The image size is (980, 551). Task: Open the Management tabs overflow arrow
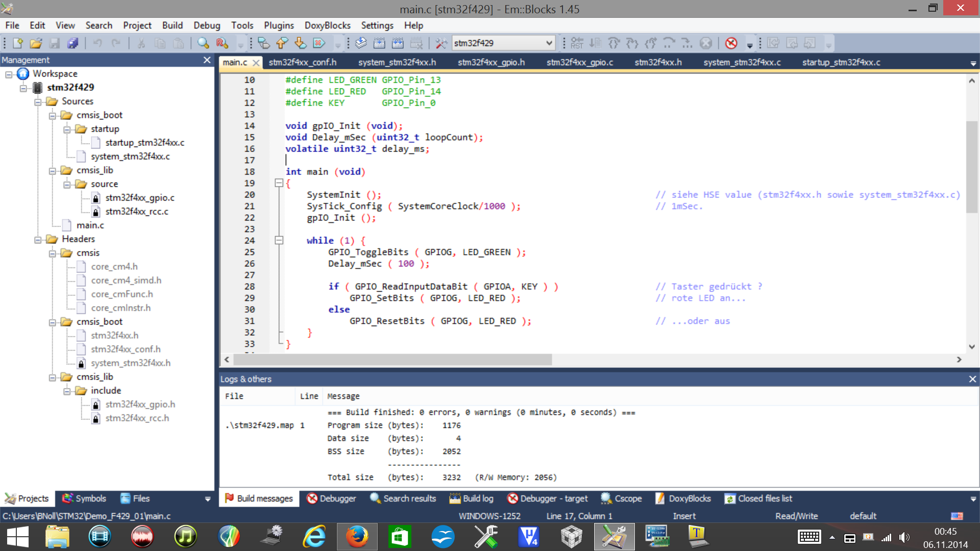click(x=208, y=499)
